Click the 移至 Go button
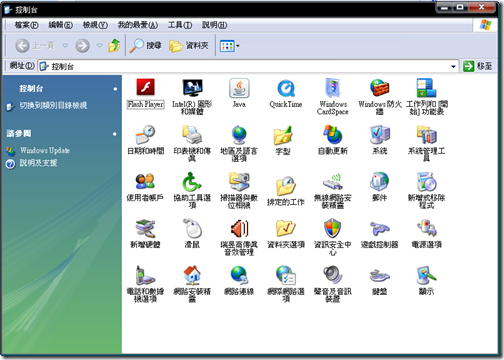Image resolution: width=504 pixels, height=360 pixels. tap(477, 66)
